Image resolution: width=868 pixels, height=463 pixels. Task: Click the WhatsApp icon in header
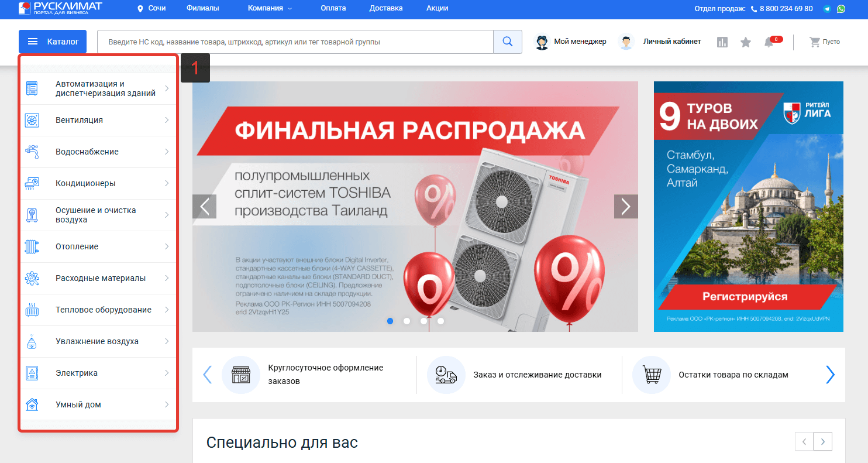(841, 9)
